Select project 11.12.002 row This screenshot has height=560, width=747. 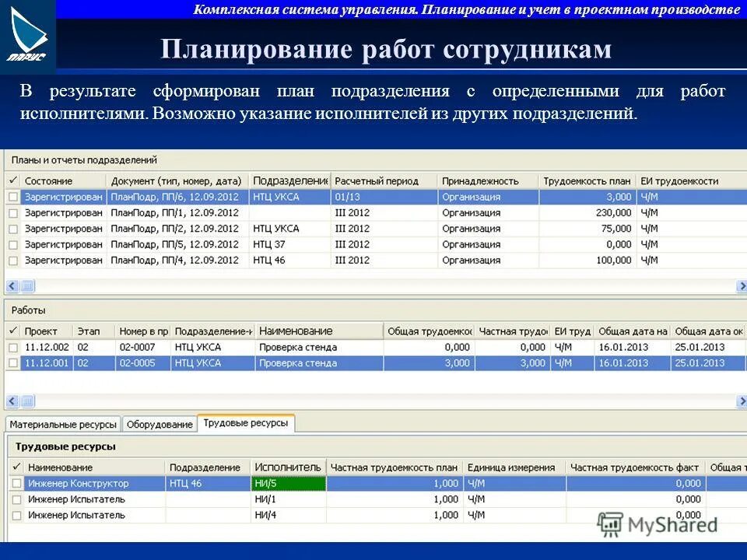click(x=47, y=348)
